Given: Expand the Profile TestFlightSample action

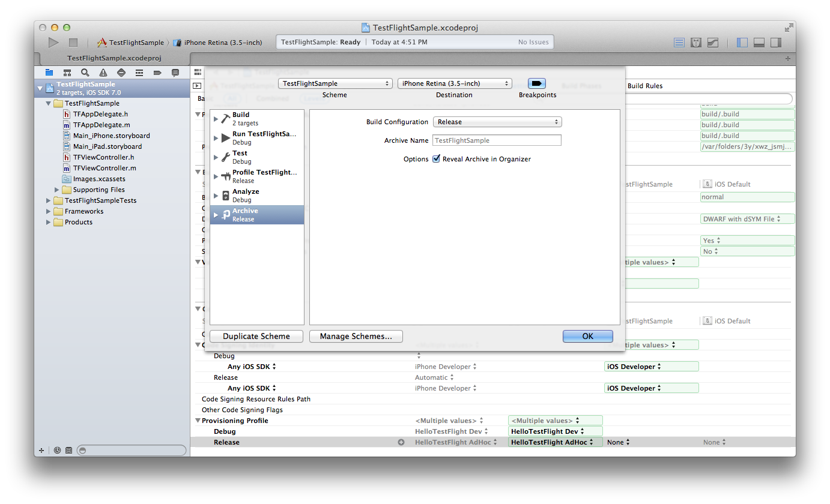Looking at the screenshot, I should coord(216,176).
